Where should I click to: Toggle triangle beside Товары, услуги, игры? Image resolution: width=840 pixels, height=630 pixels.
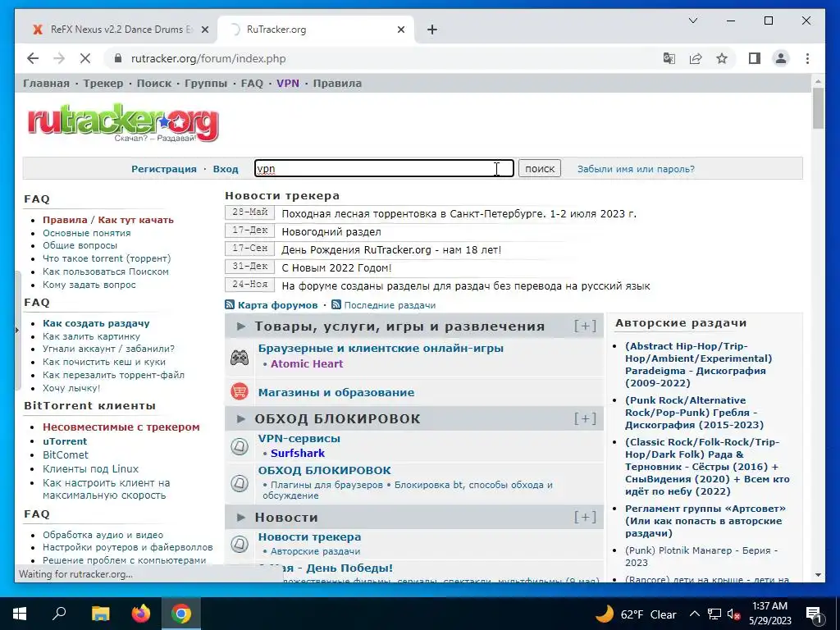pos(241,326)
